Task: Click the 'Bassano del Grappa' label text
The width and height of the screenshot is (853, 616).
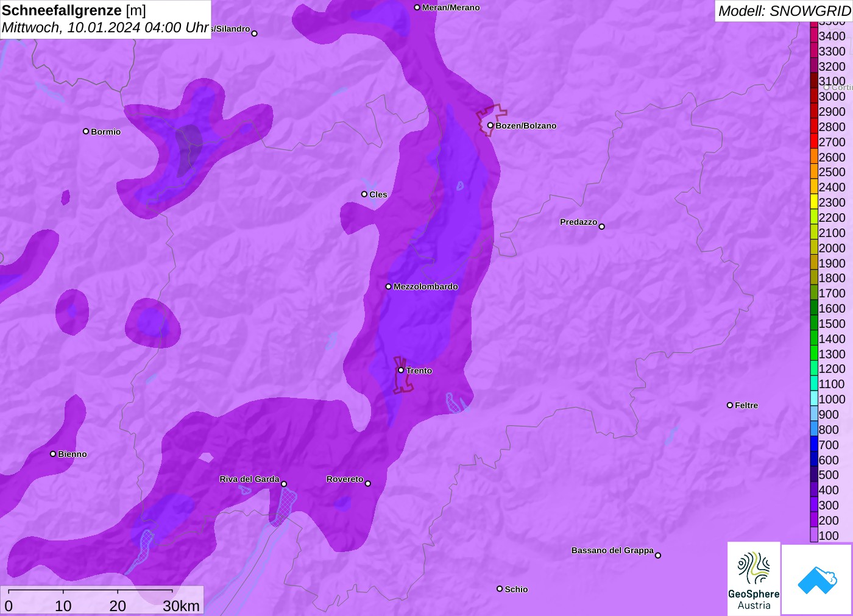Action: click(x=612, y=550)
